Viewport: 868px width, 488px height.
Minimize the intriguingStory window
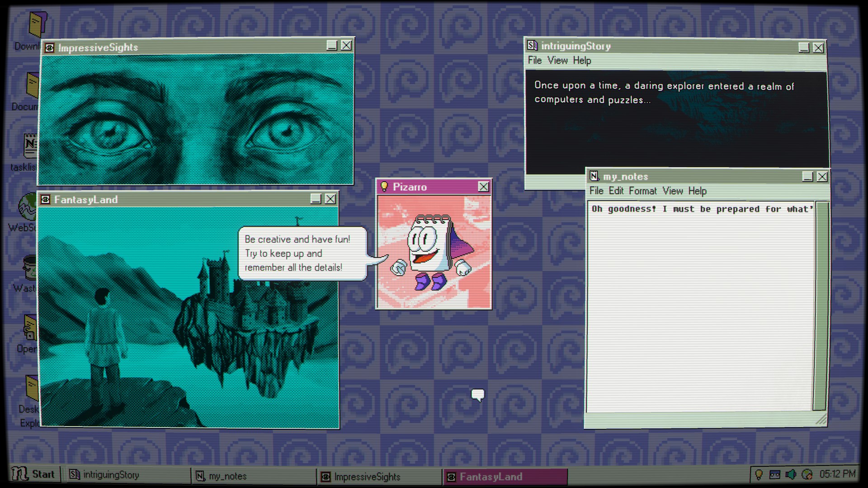click(x=804, y=47)
